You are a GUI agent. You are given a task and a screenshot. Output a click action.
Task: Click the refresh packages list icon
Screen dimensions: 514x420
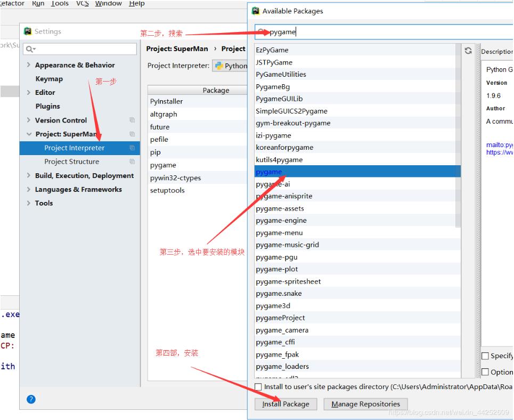[468, 51]
